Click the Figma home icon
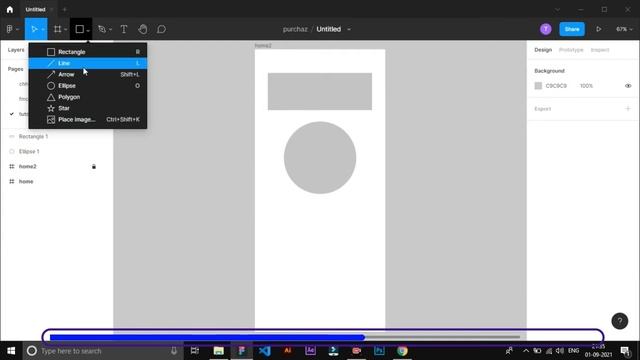The width and height of the screenshot is (640, 360). pyautogui.click(x=10, y=9)
